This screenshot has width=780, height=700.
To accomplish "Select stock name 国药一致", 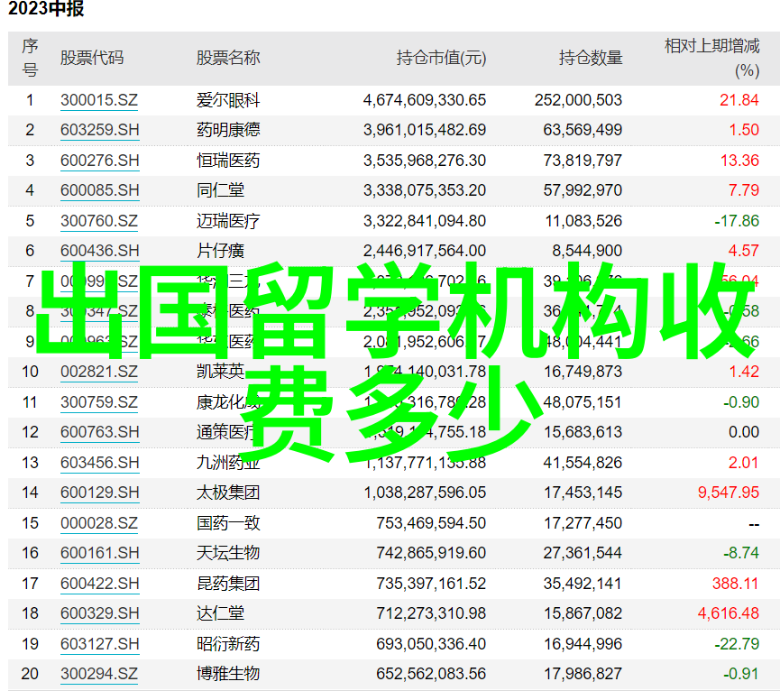I will (x=228, y=523).
